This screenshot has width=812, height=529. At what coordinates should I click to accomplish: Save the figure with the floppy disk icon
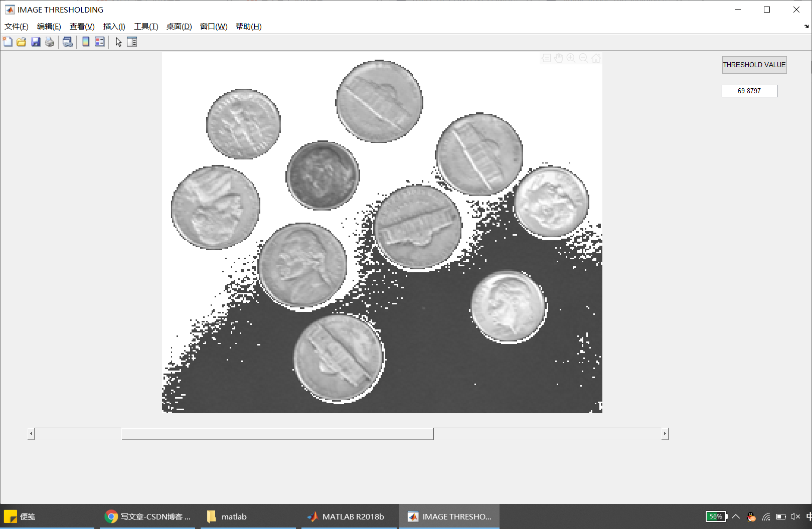36,42
